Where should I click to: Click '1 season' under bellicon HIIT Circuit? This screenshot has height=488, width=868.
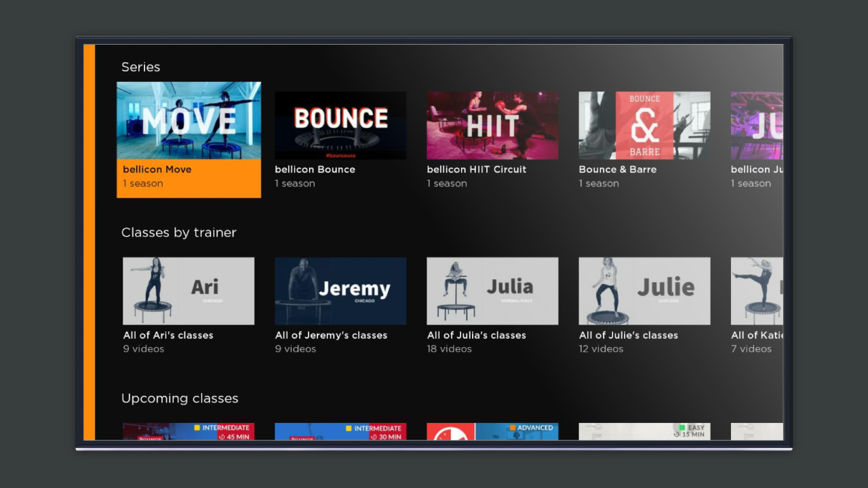click(447, 184)
